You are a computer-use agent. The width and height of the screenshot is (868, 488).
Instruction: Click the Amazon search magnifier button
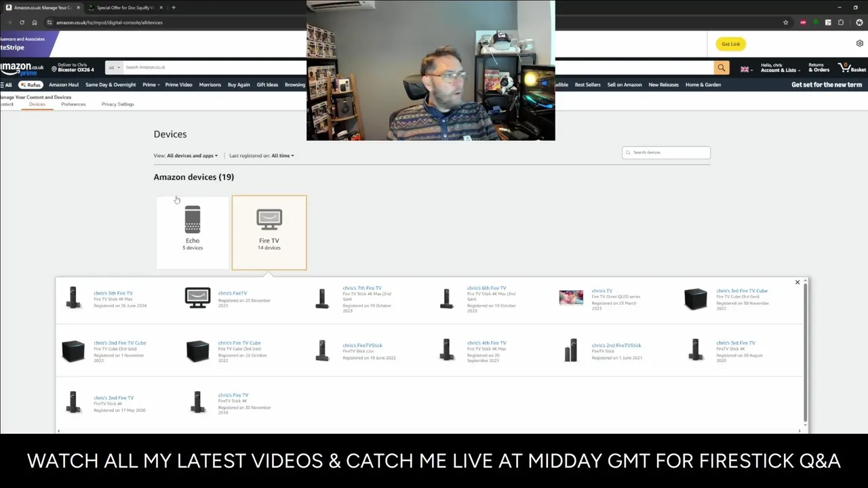tap(722, 68)
